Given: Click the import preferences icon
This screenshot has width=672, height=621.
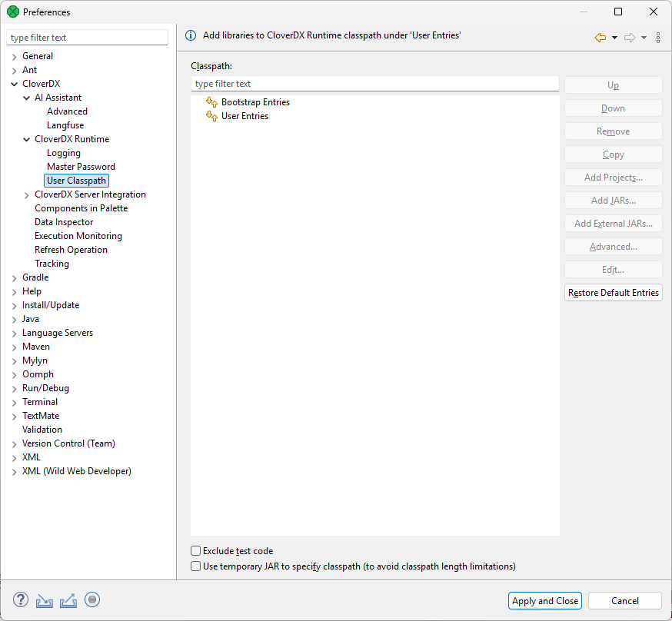Looking at the screenshot, I should pyautogui.click(x=44, y=600).
